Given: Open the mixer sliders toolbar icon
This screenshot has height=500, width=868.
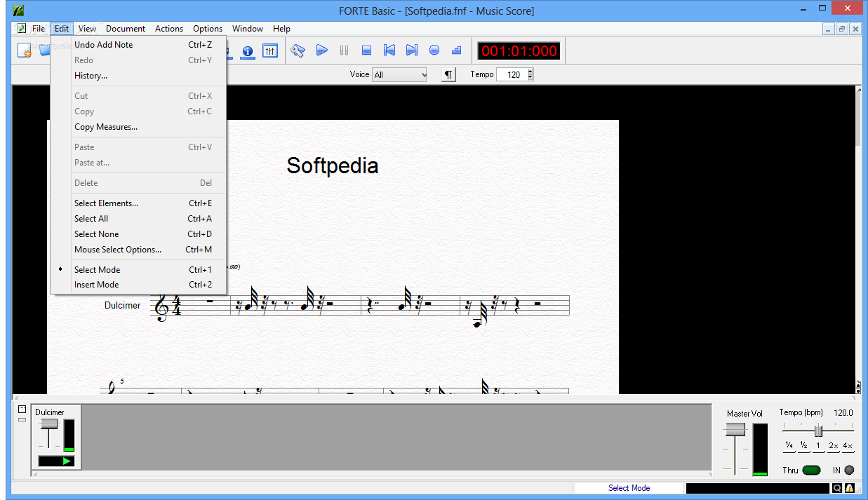Looking at the screenshot, I should pos(270,50).
